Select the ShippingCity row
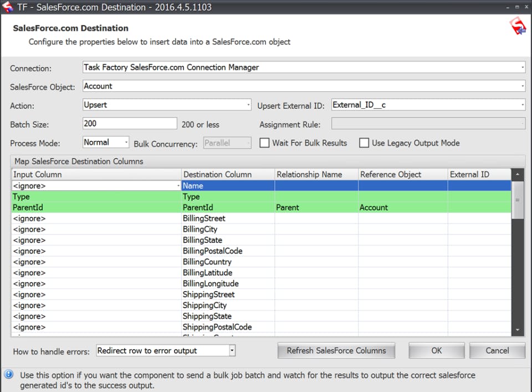The width and height of the screenshot is (532, 392). [261, 305]
